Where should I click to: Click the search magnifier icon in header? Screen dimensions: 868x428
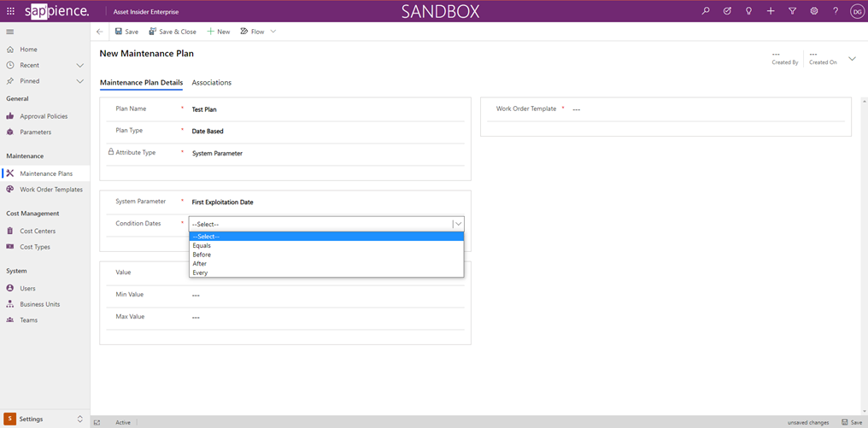click(x=706, y=11)
